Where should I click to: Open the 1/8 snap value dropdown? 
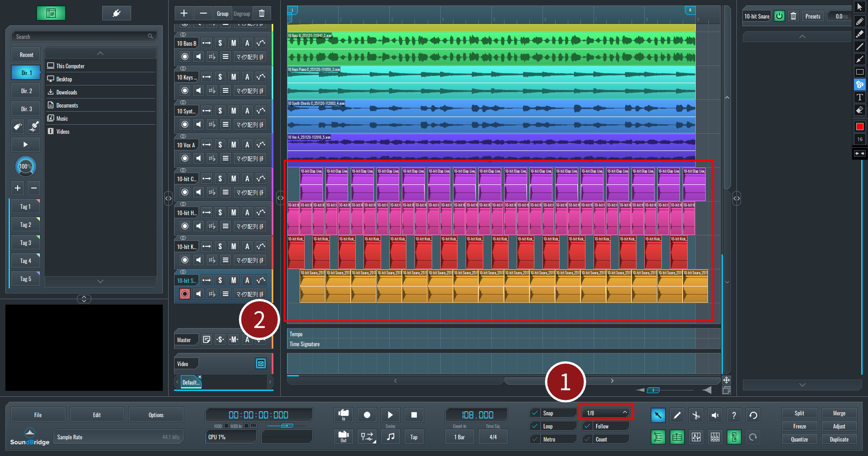tap(606, 413)
